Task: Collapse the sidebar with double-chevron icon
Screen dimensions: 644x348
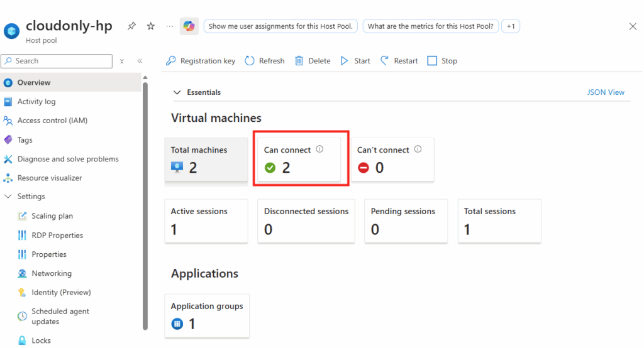Action: click(x=140, y=61)
